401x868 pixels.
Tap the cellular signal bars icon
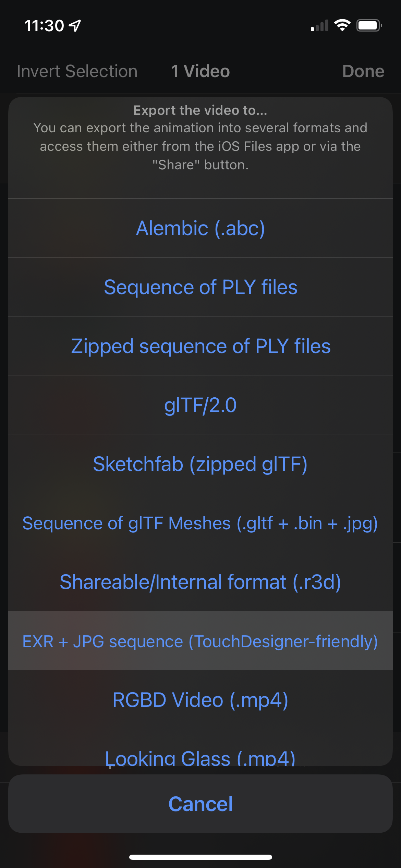(x=319, y=26)
